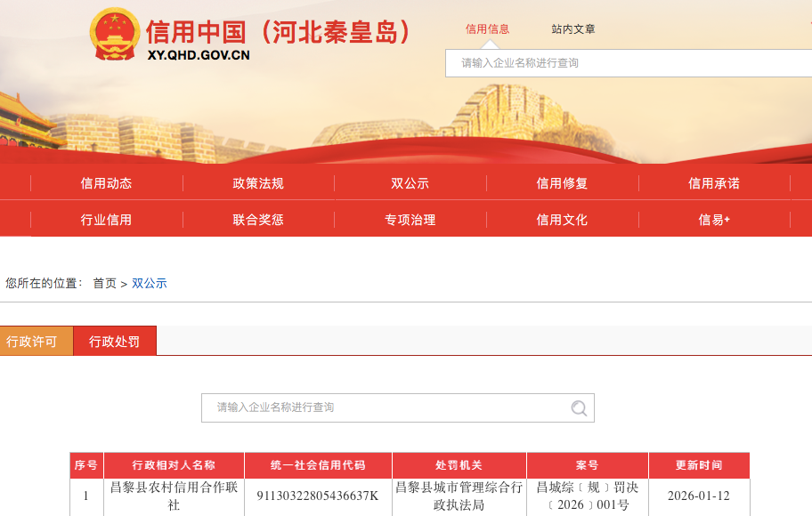Open the 政策法规 navigation menu
Viewport: 812px width, 516px height.
point(258,183)
